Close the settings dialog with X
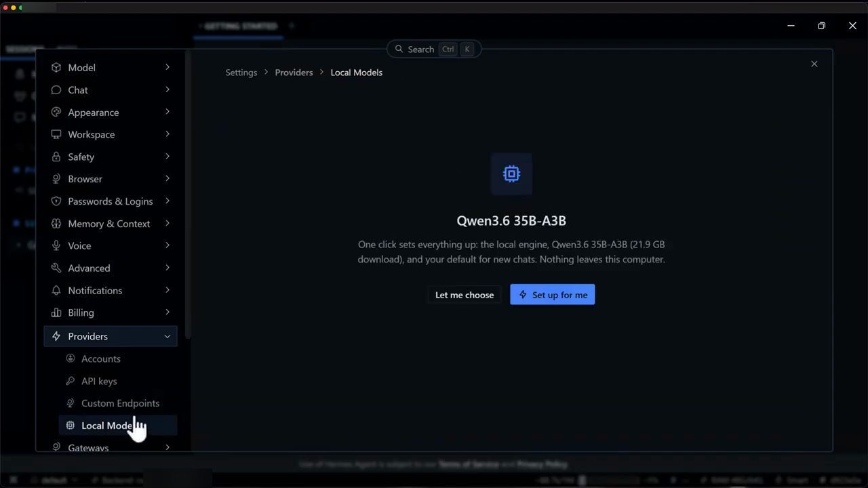 click(814, 64)
